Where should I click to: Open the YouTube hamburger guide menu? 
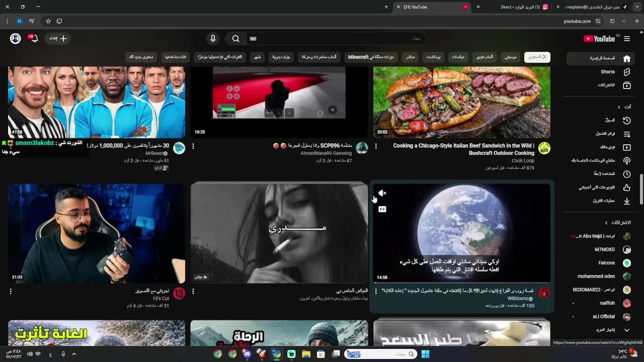[x=627, y=39]
